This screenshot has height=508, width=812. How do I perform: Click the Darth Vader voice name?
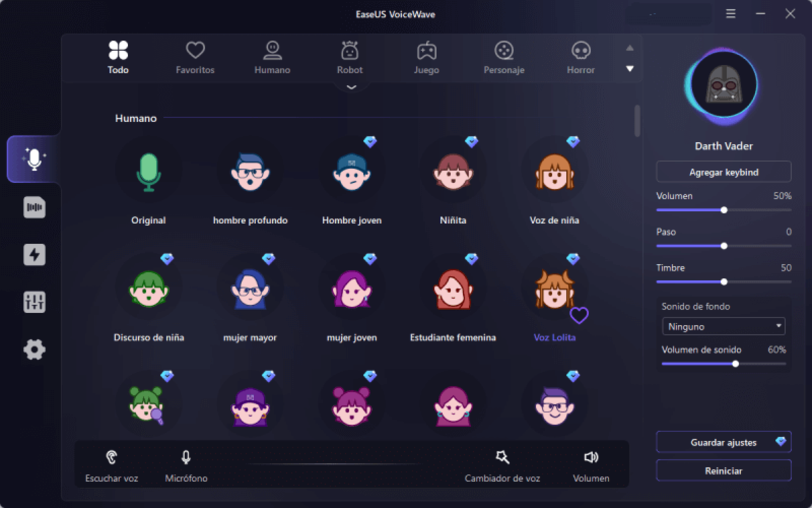pyautogui.click(x=724, y=146)
